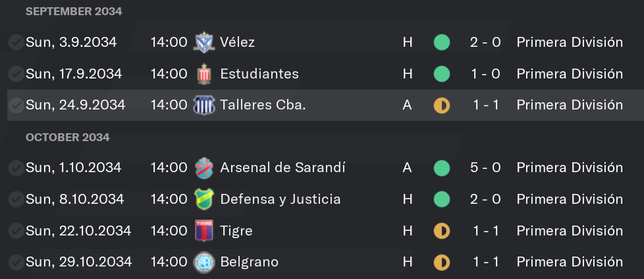The height and width of the screenshot is (279, 644).
Task: Open the Defensa y Justicia team link
Action: [280, 199]
